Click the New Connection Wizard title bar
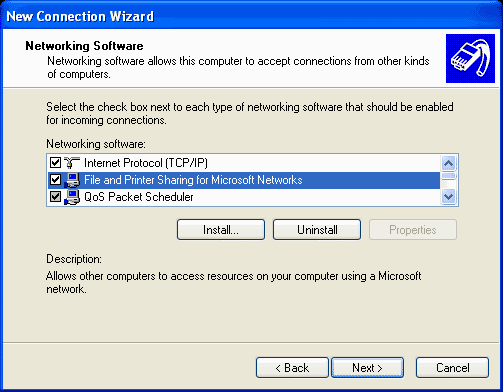Viewport: 503px width, 392px height. [251, 16]
